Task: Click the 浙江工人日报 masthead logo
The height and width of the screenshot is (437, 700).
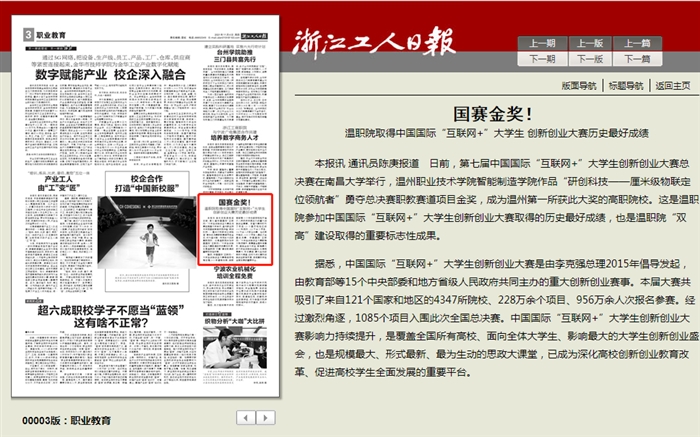Action: pyautogui.click(x=373, y=43)
